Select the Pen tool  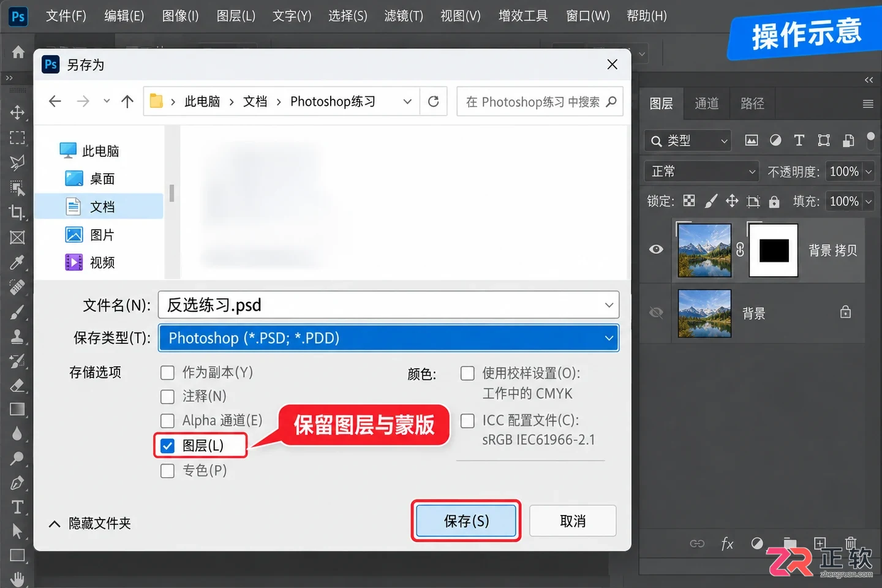(x=17, y=483)
